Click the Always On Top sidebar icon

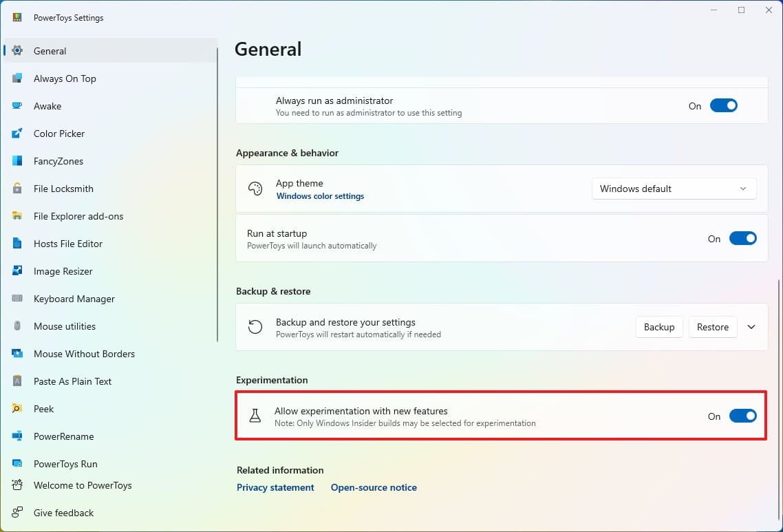[17, 78]
